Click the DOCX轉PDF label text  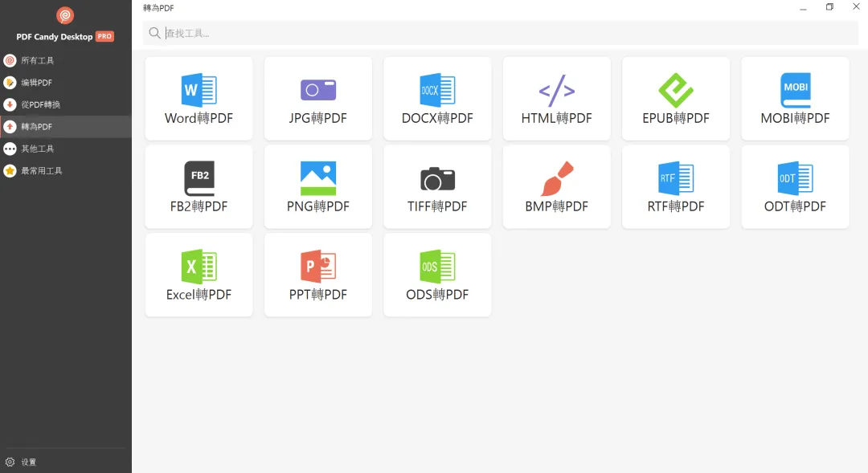pyautogui.click(x=437, y=118)
